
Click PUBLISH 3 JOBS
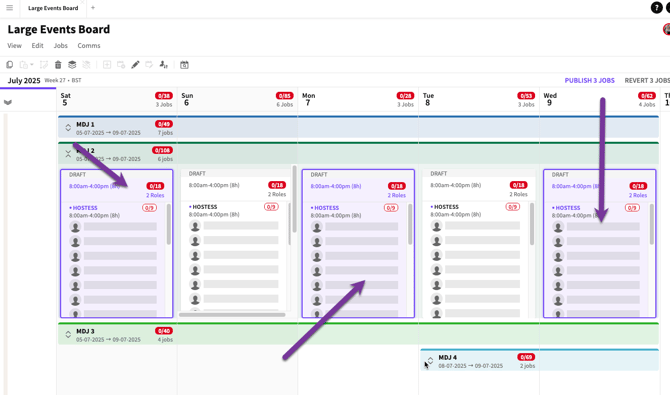(x=590, y=80)
